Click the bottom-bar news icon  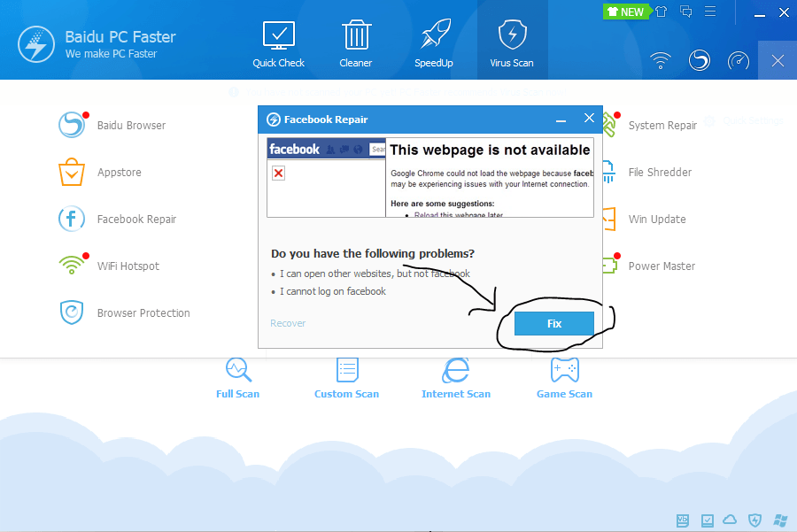(683, 520)
